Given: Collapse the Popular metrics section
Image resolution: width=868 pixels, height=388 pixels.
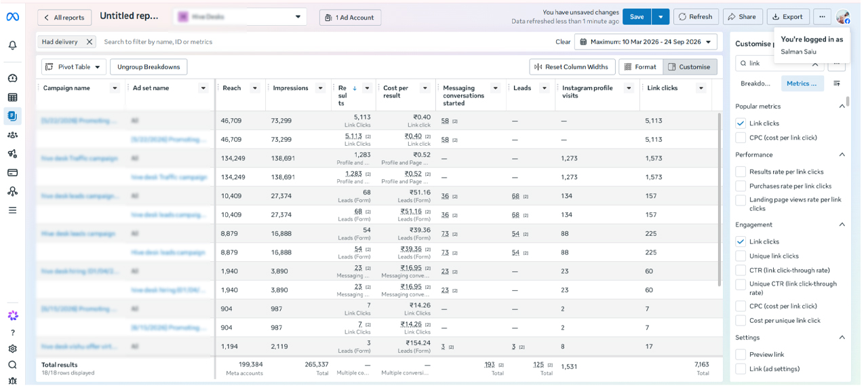Looking at the screenshot, I should [842, 106].
